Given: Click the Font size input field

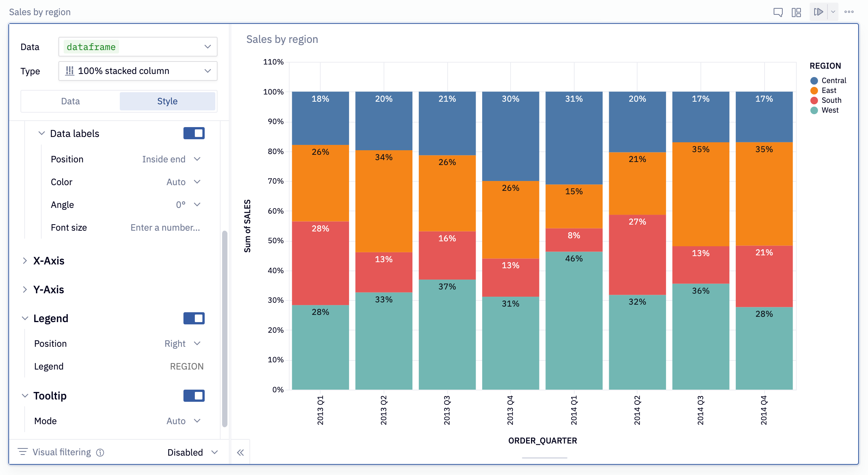Looking at the screenshot, I should click(x=165, y=227).
